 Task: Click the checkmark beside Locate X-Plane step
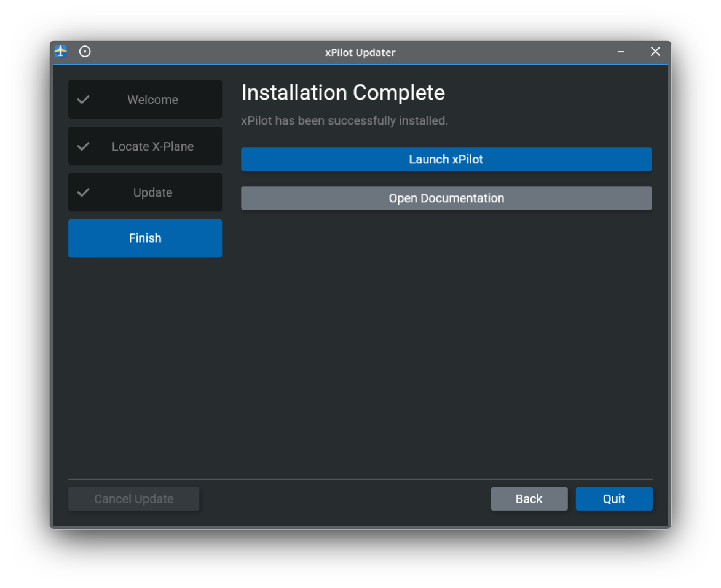pos(84,146)
